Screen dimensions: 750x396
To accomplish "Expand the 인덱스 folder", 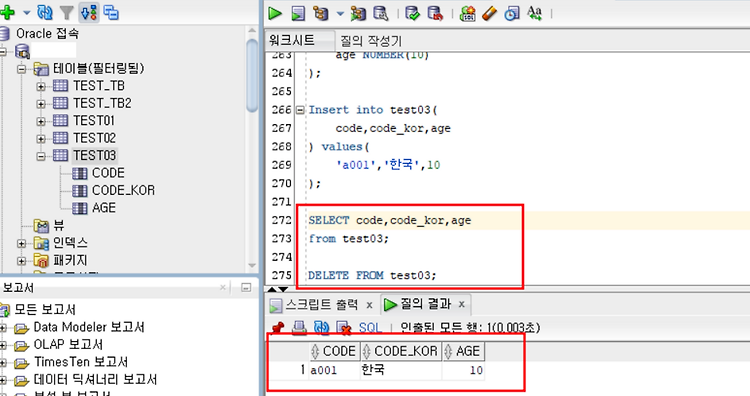I will (x=22, y=243).
